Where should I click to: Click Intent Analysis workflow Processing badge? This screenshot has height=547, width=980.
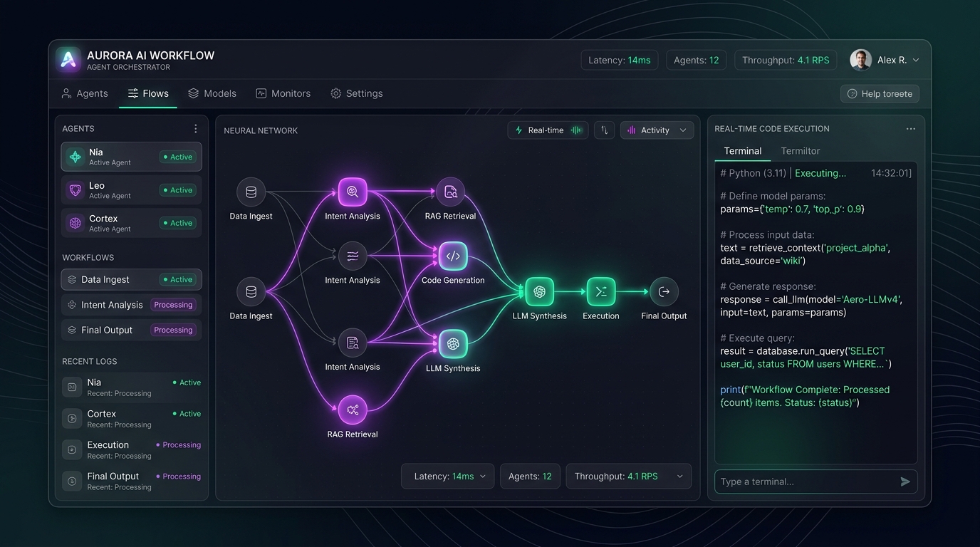173,305
